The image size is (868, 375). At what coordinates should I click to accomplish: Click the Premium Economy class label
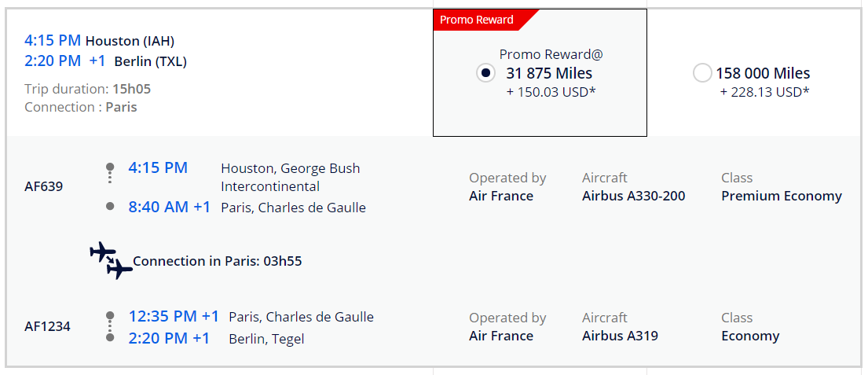tap(781, 196)
